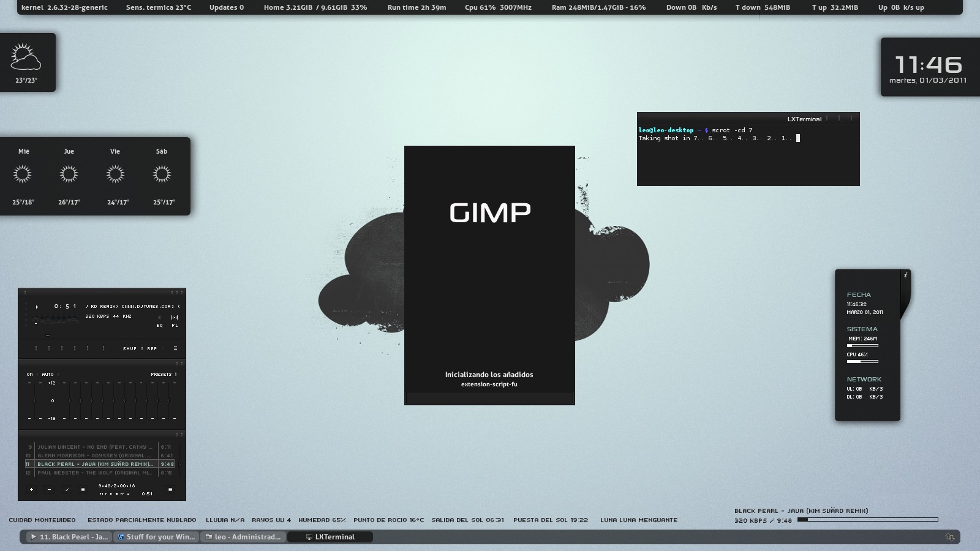Click in the LXTerminal command area

pos(748,156)
